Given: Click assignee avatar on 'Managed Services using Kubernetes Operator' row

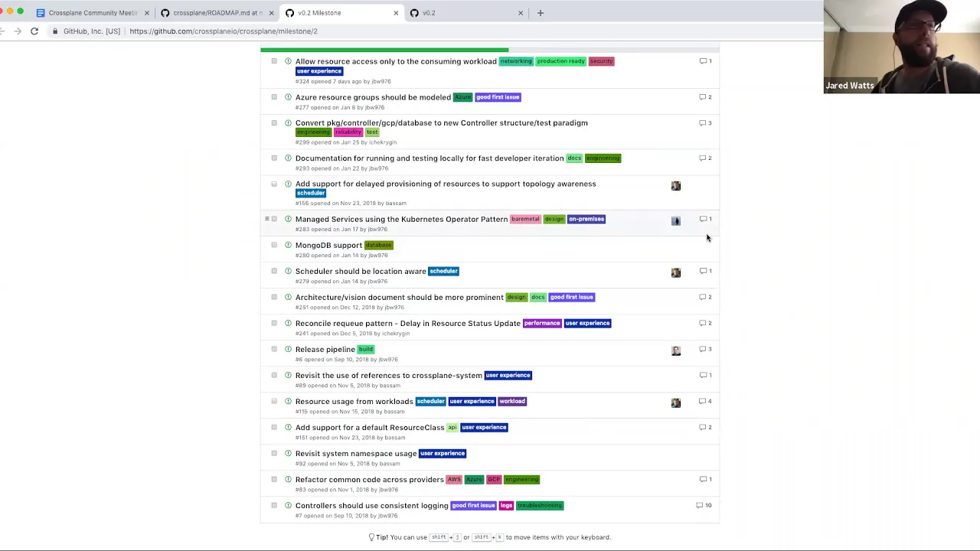Looking at the screenshot, I should (676, 221).
